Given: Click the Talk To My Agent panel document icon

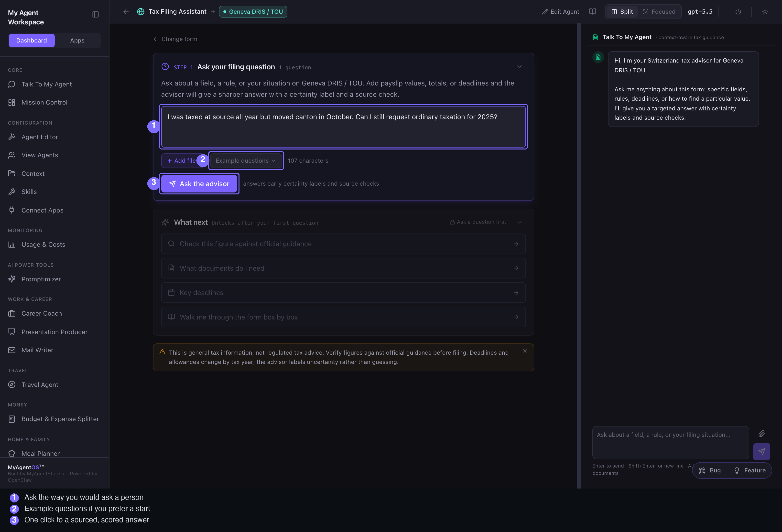Looking at the screenshot, I should [595, 37].
